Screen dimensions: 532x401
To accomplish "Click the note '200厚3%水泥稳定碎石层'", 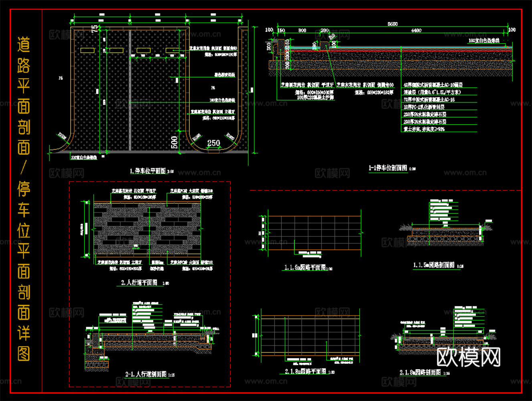I will (x=425, y=122).
